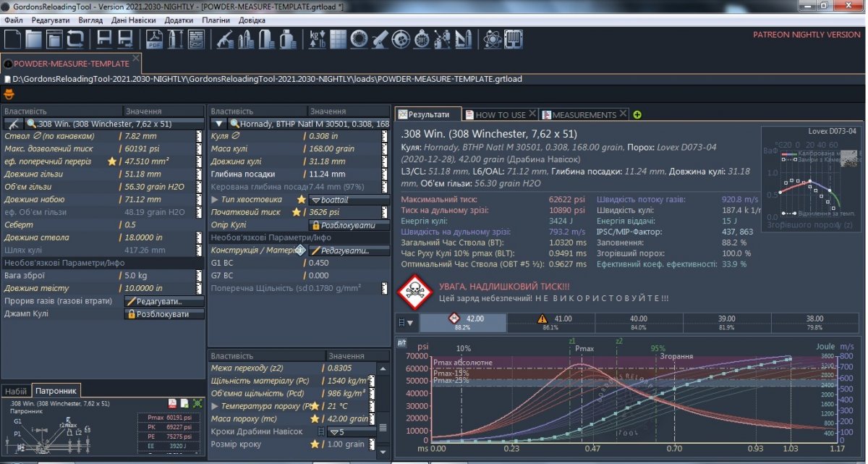The height and width of the screenshot is (464, 868).
Task: Select the 41.00 warning ladder cell
Action: [x=550, y=322]
